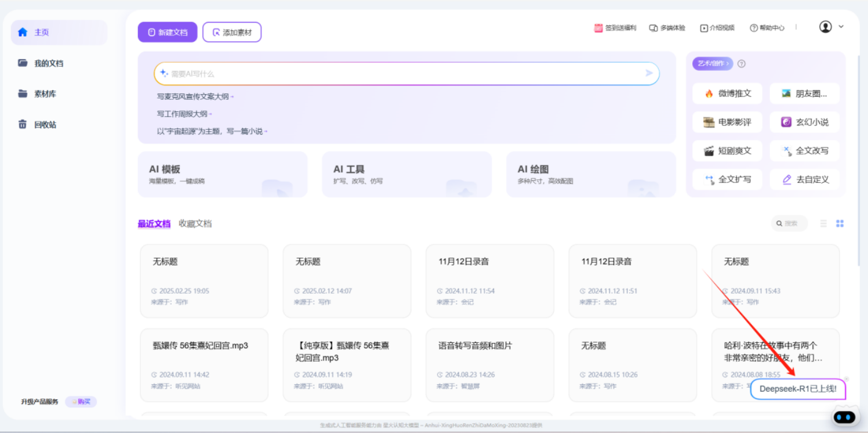Click the send arrow icon in AI prompt box
This screenshot has width=868, height=433.
pyautogui.click(x=649, y=73)
